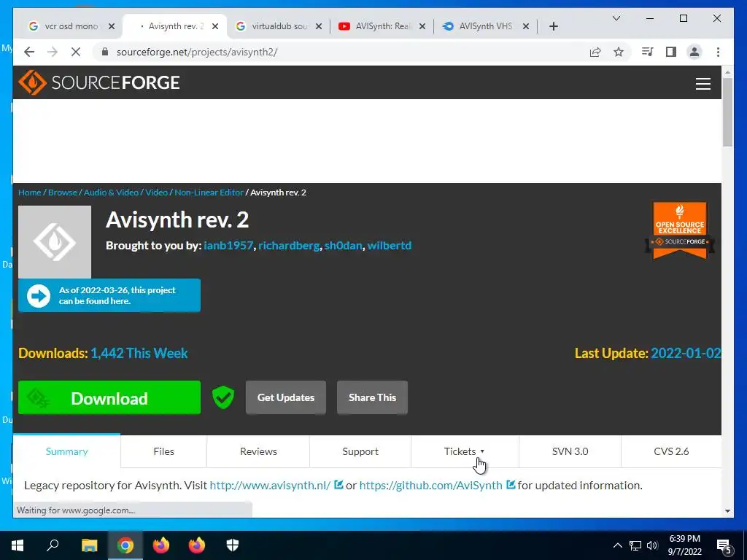Viewport: 747px width, 560px height.
Task: Open taskbar search magnifier
Action: pos(53,545)
